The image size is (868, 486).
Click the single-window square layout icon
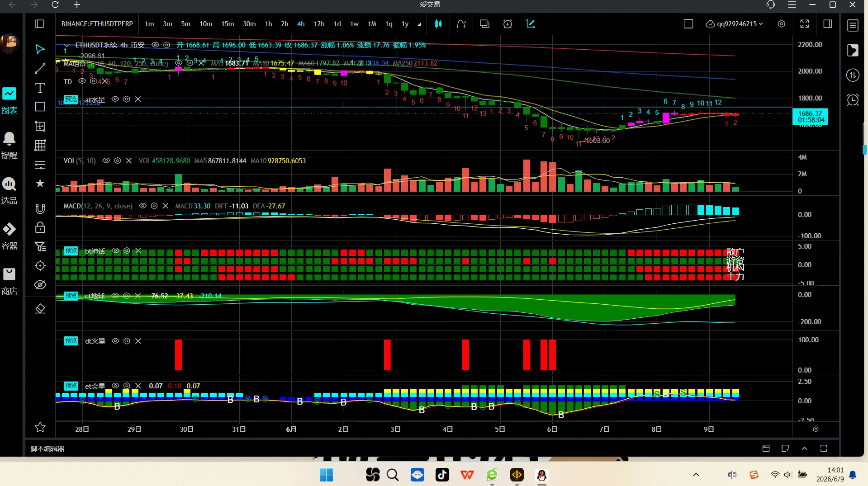[x=688, y=24]
